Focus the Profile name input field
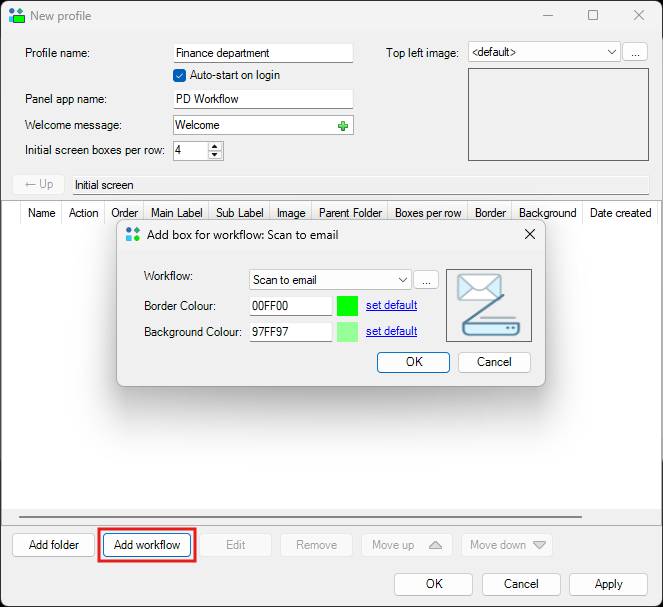 click(263, 53)
